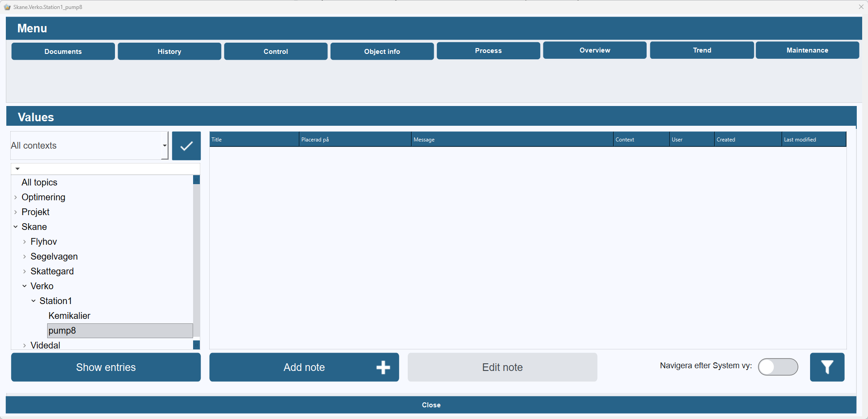
Task: Click the topic tree scrollbar up arrow
Action: (196, 180)
